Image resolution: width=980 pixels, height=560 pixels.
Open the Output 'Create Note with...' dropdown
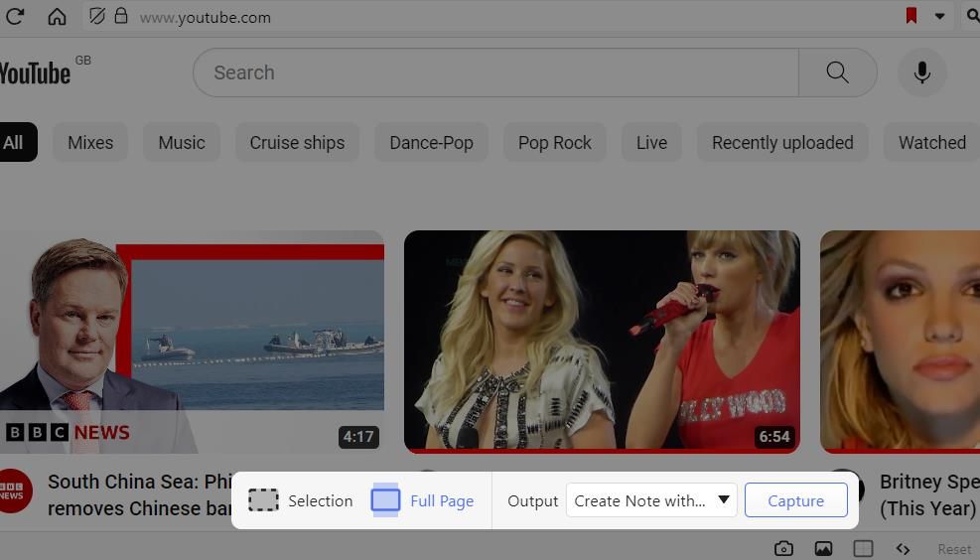650,500
